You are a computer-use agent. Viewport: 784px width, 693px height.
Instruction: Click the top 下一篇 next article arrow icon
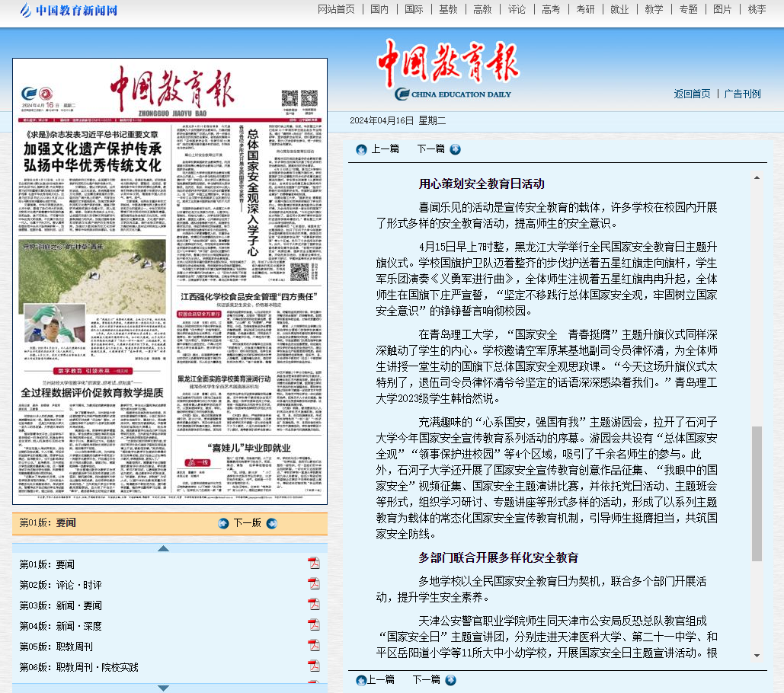[x=455, y=149]
